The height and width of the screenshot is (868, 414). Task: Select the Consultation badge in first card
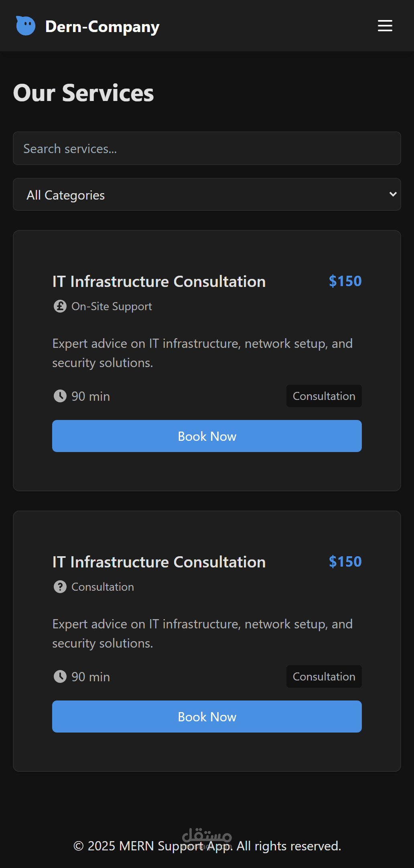tap(324, 396)
